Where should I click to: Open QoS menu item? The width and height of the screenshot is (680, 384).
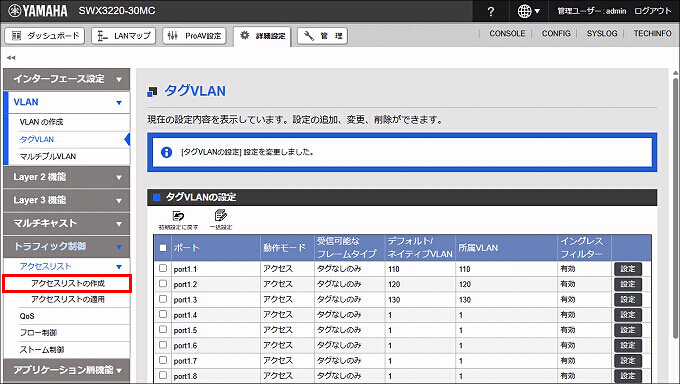(27, 316)
